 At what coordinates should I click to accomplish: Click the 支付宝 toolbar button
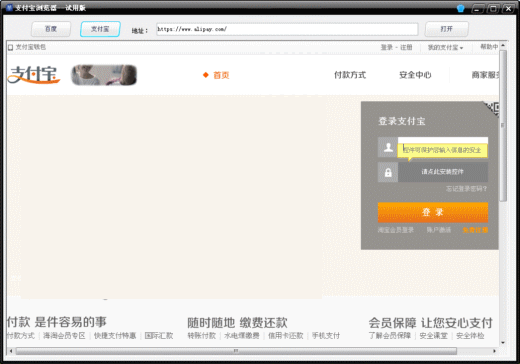pos(100,29)
